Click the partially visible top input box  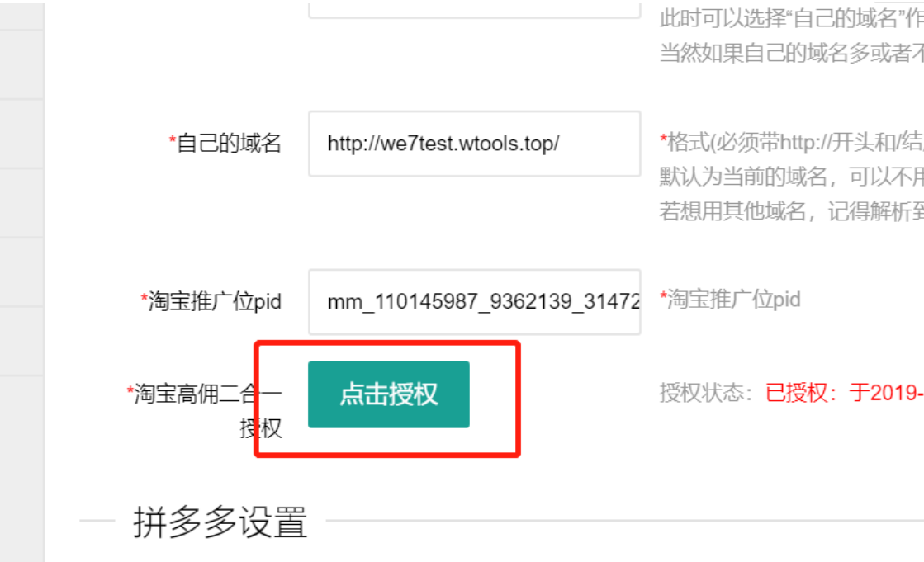click(474, 9)
